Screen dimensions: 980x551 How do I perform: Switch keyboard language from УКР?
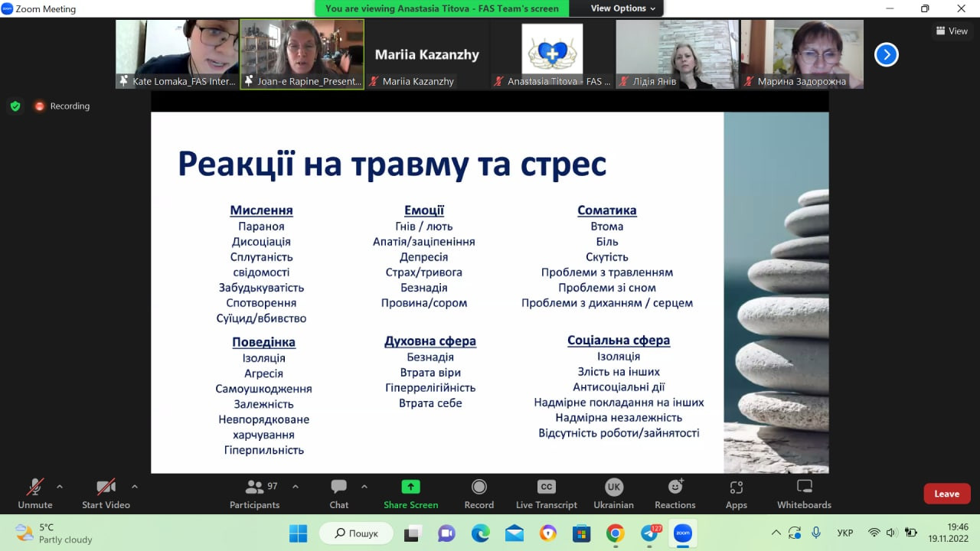click(845, 533)
